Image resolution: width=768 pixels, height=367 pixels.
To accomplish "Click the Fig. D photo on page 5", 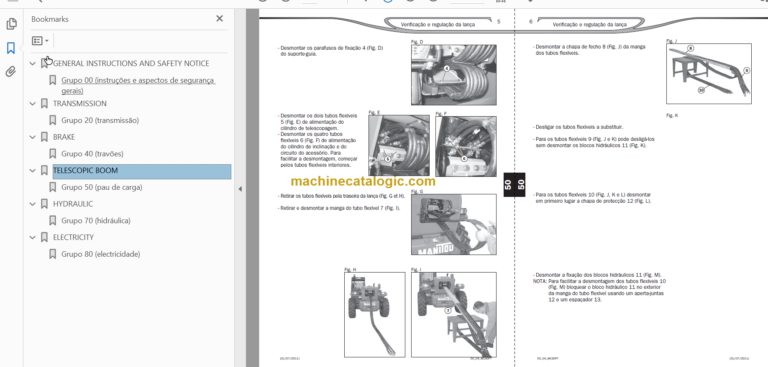I will point(454,74).
